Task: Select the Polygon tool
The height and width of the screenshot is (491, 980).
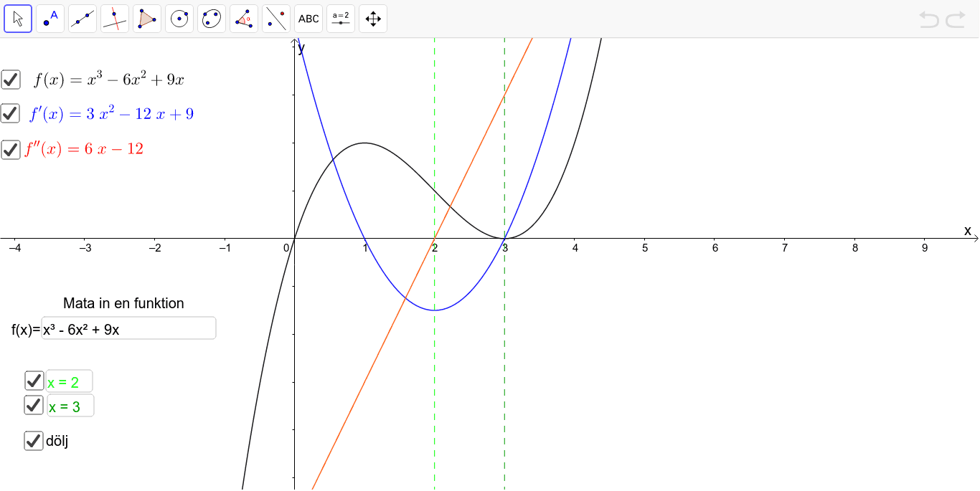Action: [147, 19]
